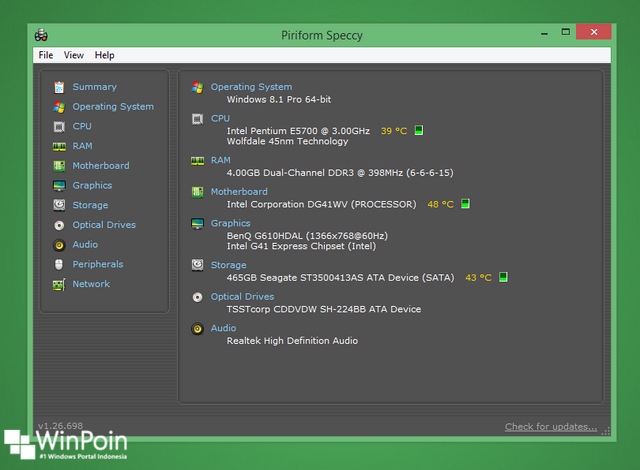Image resolution: width=640 pixels, height=470 pixels.
Task: Click the Audio speaker icon in summary panel
Action: [x=198, y=328]
